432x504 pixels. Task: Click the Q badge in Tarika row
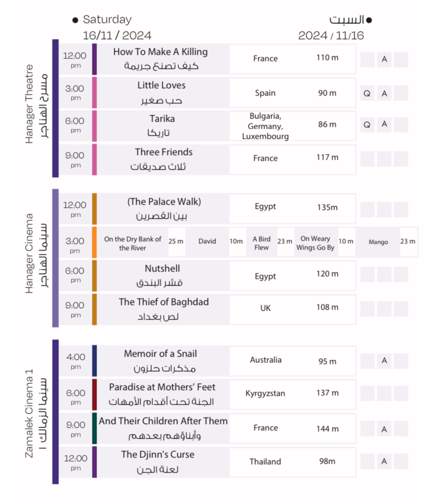[x=367, y=125]
